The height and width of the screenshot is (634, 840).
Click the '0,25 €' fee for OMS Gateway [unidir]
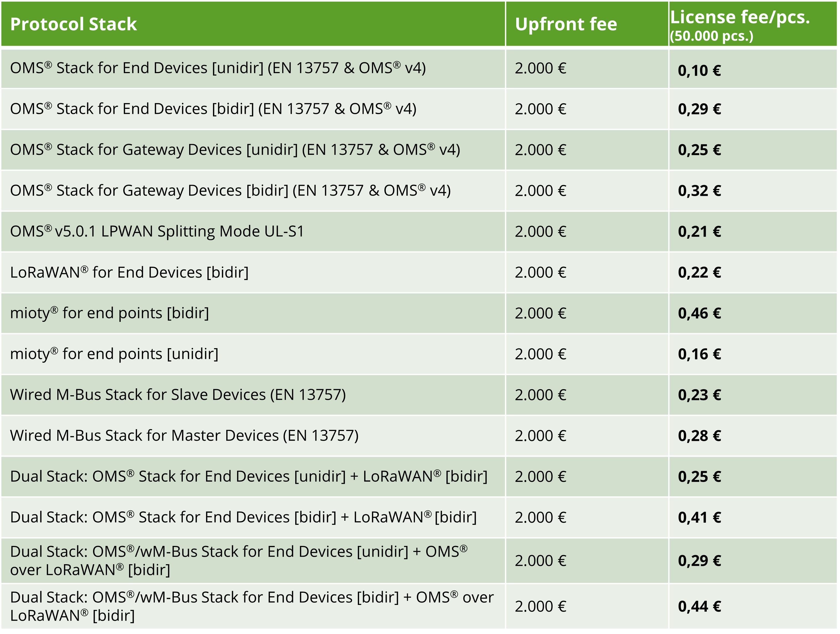[x=700, y=150]
